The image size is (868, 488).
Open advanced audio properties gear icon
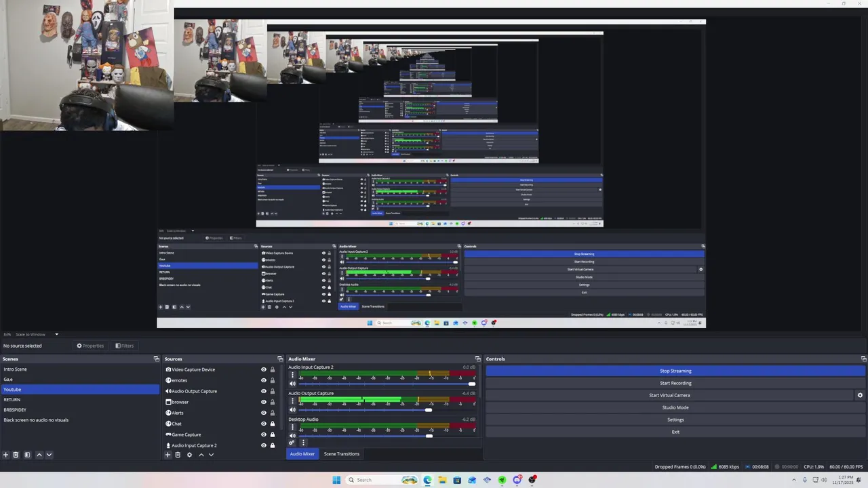[x=292, y=443]
